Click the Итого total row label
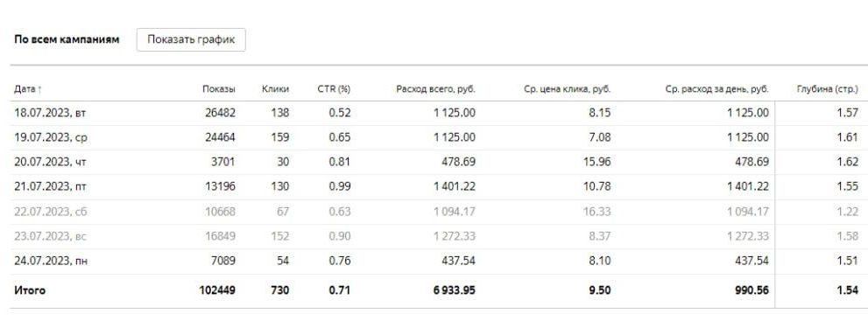This screenshot has width=868, height=328. pyautogui.click(x=30, y=290)
